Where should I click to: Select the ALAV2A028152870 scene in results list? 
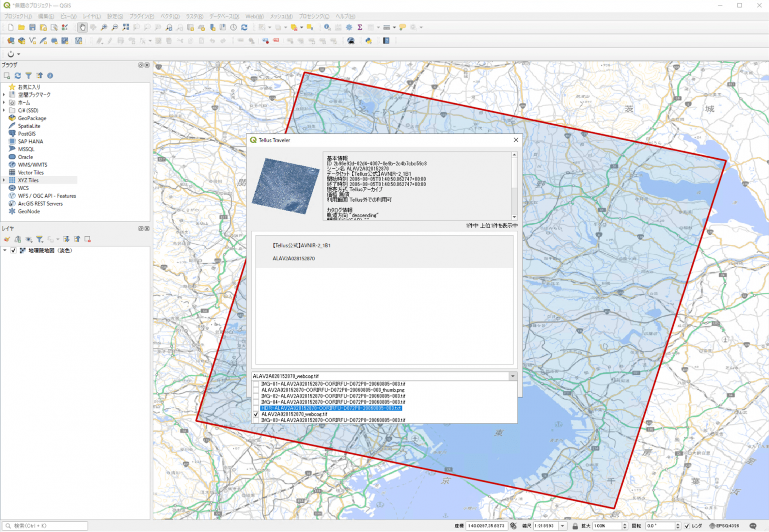coord(384,252)
